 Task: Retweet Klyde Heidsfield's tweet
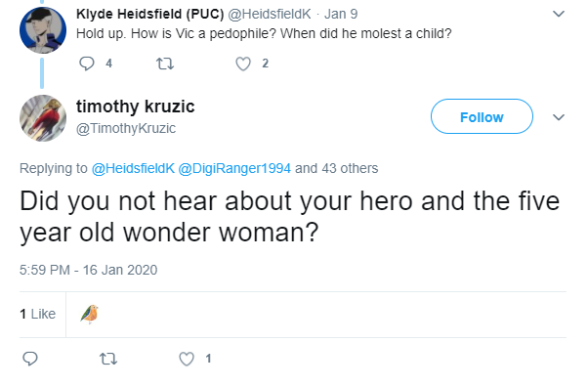[x=165, y=64]
